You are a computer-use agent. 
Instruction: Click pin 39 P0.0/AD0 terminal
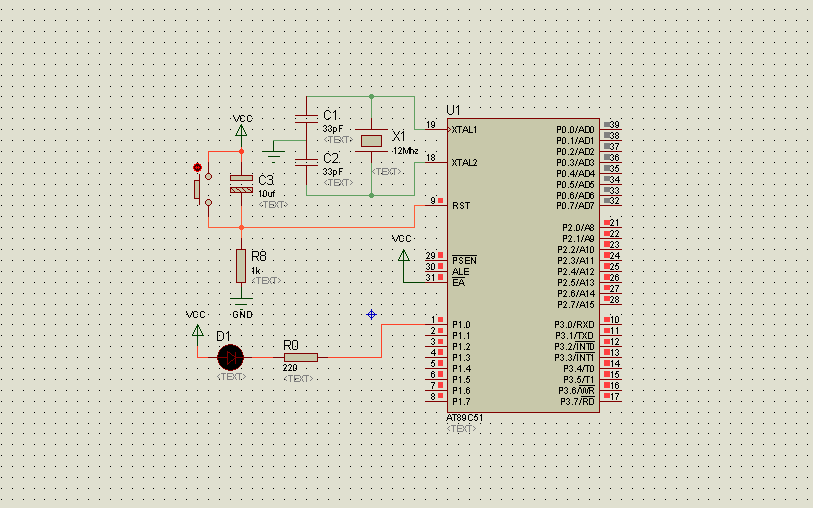pyautogui.click(x=611, y=125)
